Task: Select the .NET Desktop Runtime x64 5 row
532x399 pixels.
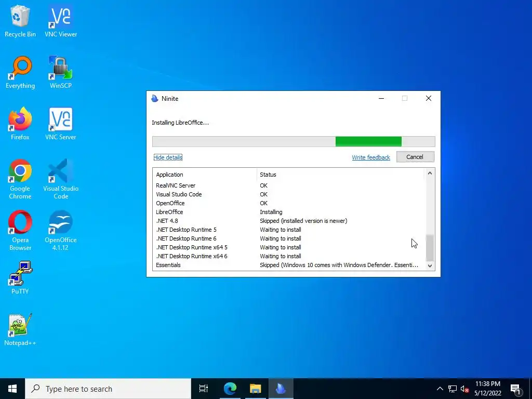Action: (x=289, y=247)
